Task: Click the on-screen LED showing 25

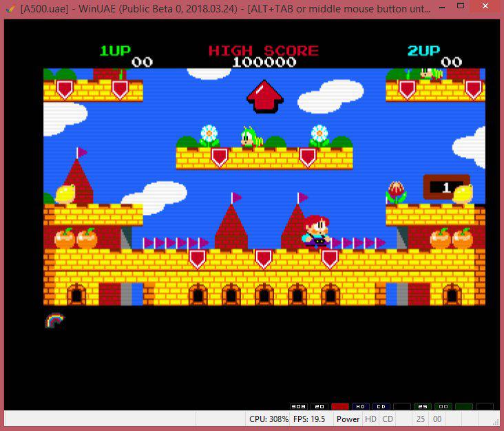Action: pos(423,407)
